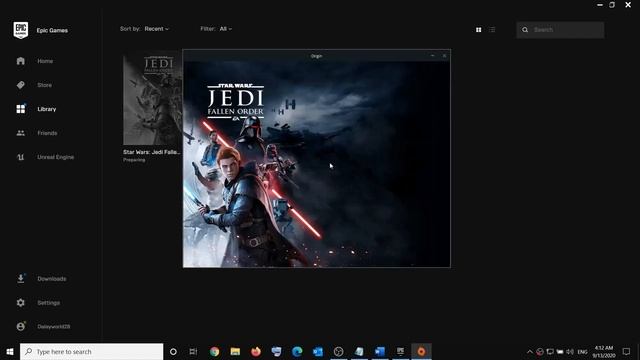
Task: Open the Downloads page
Action: coord(51,279)
